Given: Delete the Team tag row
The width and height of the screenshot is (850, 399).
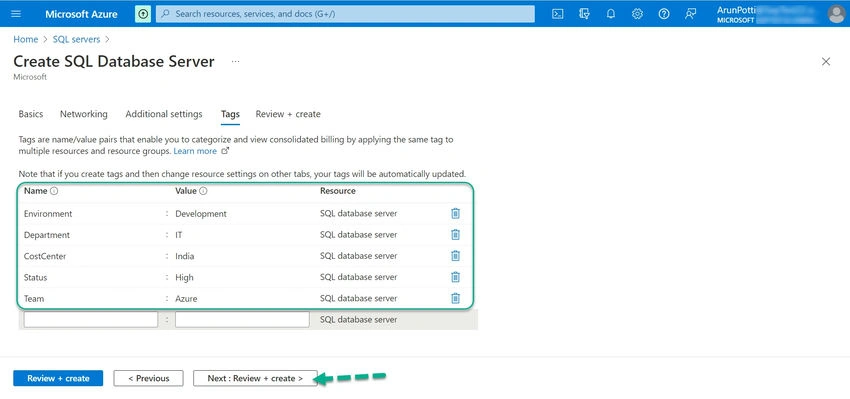Looking at the screenshot, I should 455,298.
